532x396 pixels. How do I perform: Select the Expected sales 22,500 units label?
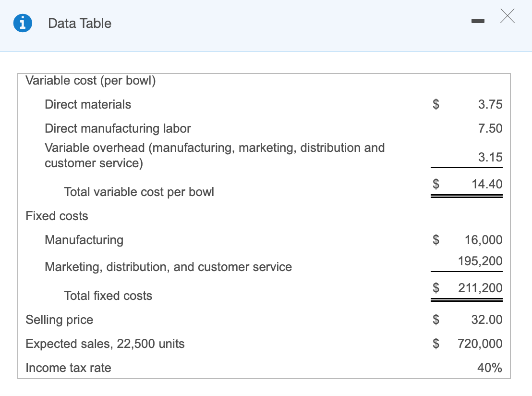click(105, 344)
